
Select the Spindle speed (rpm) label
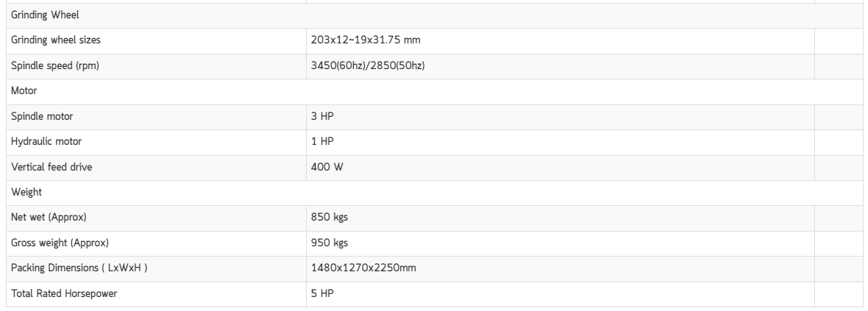click(x=55, y=66)
